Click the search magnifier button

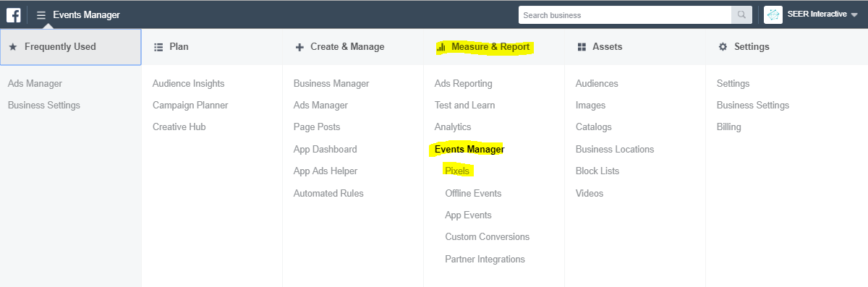coord(741,14)
